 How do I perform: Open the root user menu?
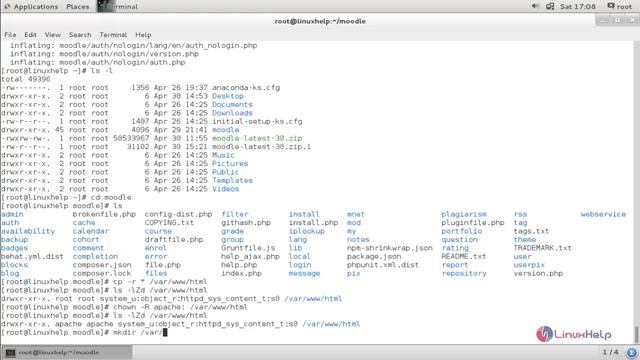620,6
